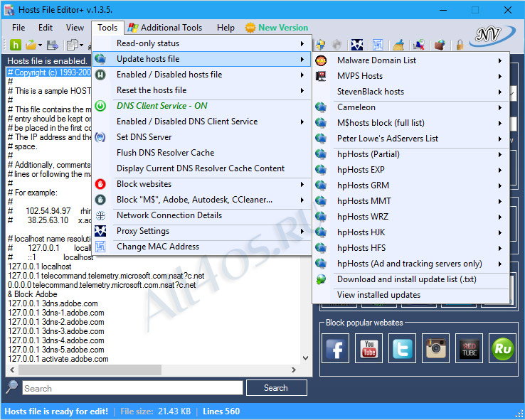This screenshot has height=420, width=525.
Task: Toggle DNS Client Service - ON item
Action: 201,106
